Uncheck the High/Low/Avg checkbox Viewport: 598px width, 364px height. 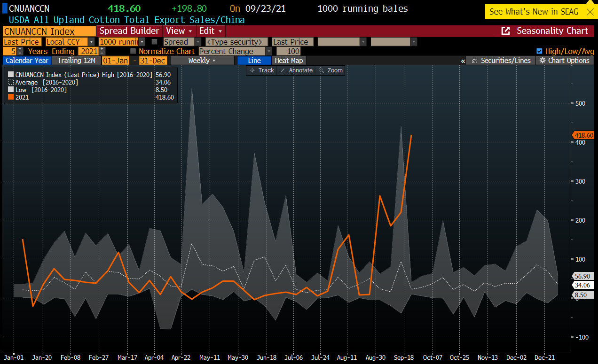539,51
